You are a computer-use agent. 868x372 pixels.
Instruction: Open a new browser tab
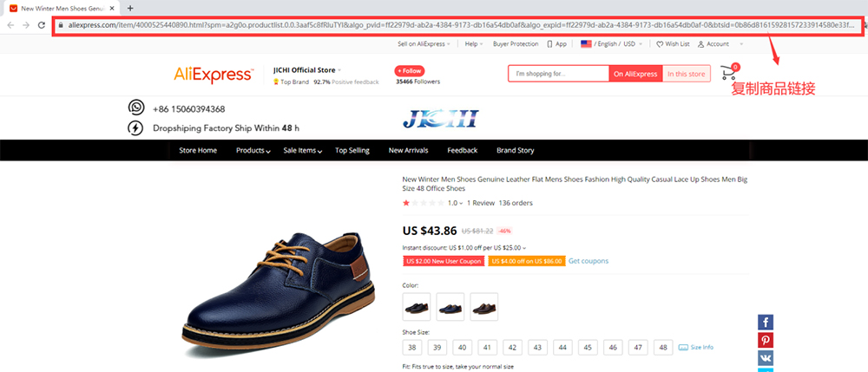coord(130,8)
